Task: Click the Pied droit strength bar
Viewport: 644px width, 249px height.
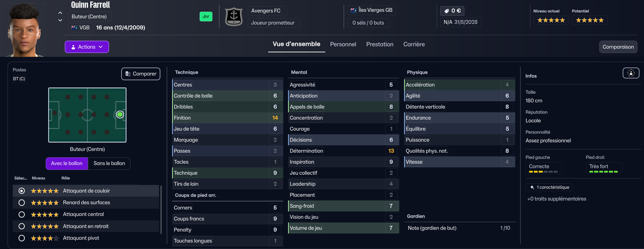Action: (603, 172)
